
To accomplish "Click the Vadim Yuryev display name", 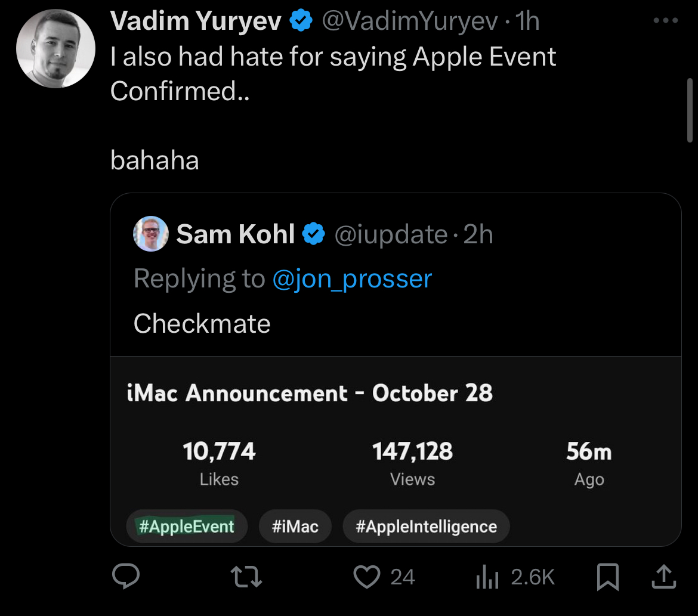I will pyautogui.click(x=196, y=22).
